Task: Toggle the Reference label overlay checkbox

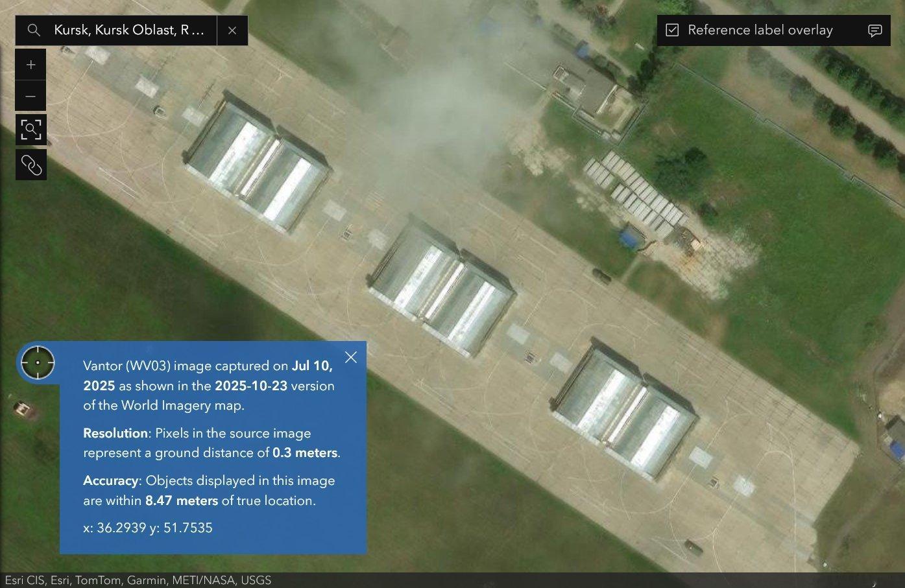Action: tap(672, 30)
